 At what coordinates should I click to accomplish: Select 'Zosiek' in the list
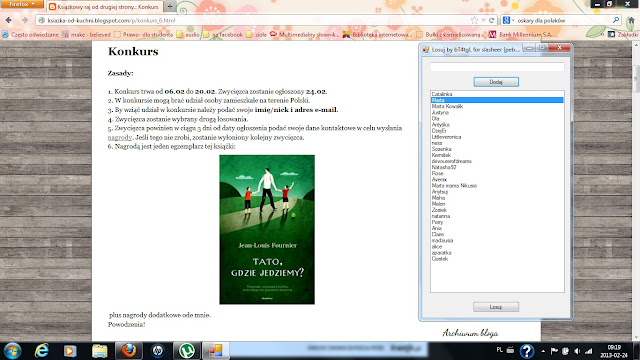tap(439, 210)
